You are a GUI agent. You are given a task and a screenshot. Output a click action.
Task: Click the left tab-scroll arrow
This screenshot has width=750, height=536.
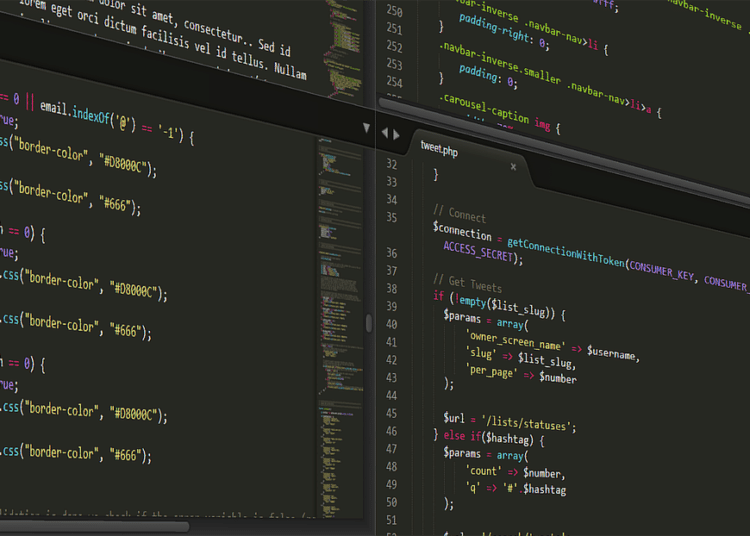coord(385,133)
